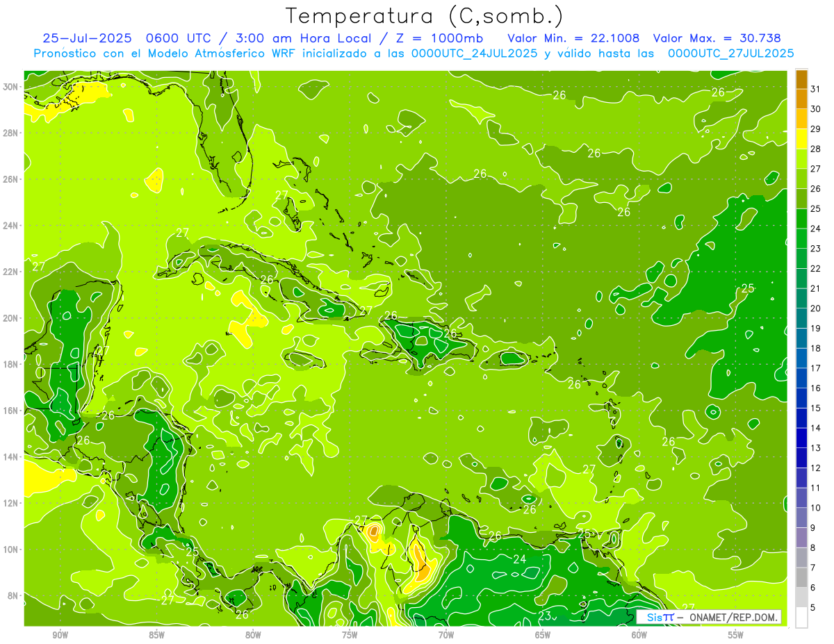The height and width of the screenshot is (644, 834).
Task: Click the 26N latitude axis label
Action: (10, 179)
